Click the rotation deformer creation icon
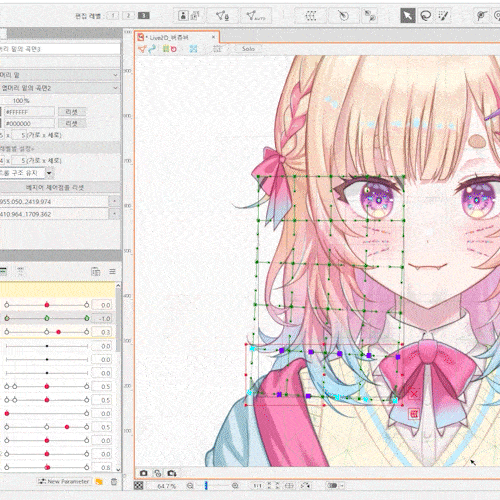 click(x=343, y=16)
